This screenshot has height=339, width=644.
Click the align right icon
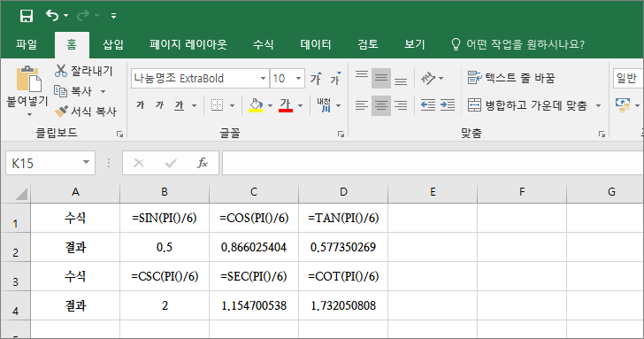[401, 105]
